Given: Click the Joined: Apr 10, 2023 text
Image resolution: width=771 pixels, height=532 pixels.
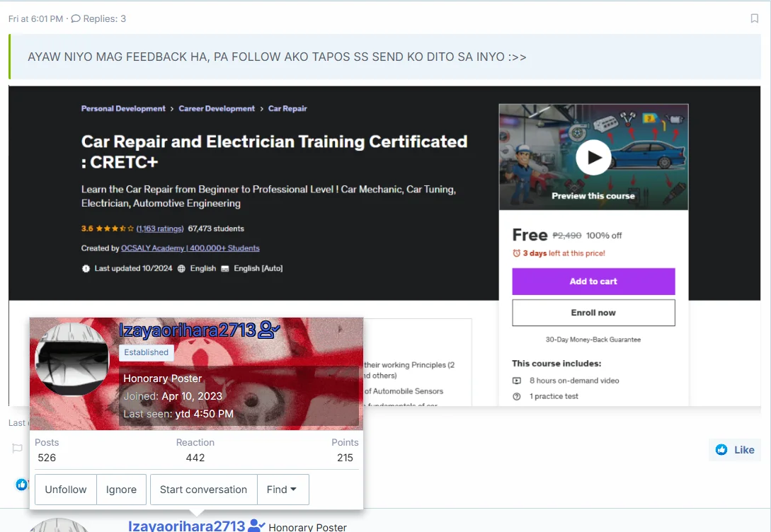Looking at the screenshot, I should (x=173, y=396).
